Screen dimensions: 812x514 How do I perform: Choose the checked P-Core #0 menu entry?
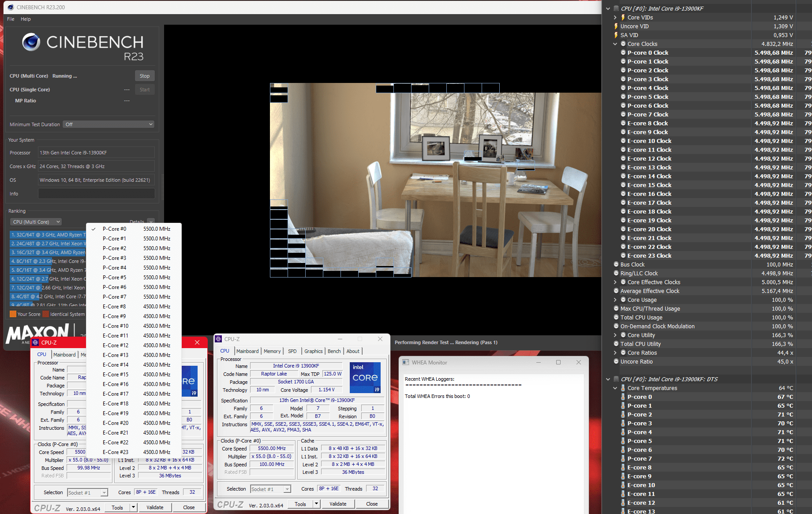pyautogui.click(x=134, y=229)
